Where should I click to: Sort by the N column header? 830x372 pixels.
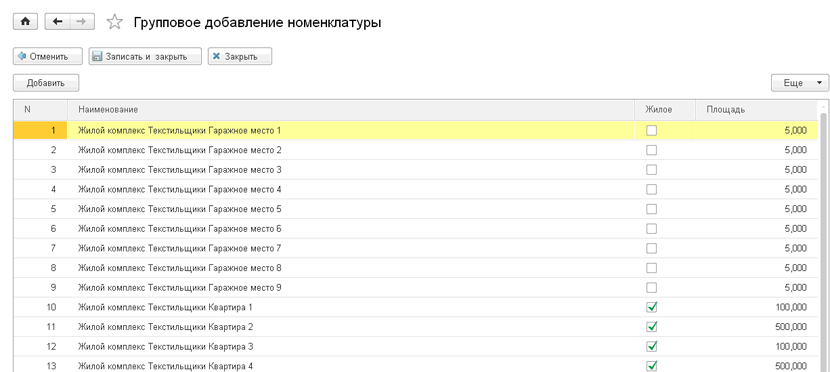point(40,110)
